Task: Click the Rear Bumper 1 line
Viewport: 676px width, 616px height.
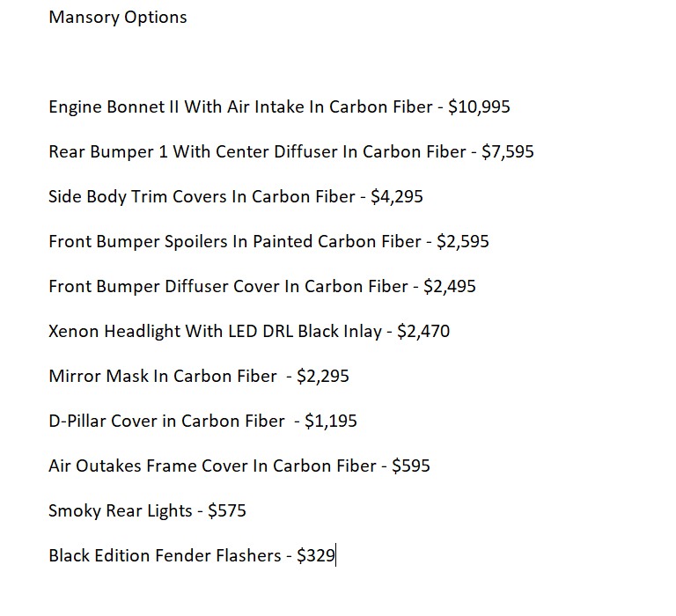Action: pyautogui.click(x=291, y=151)
